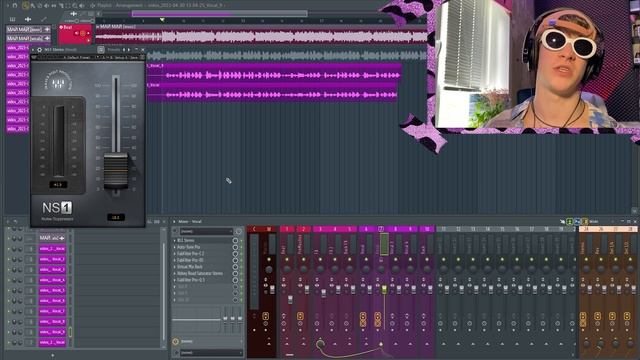Select mixer insert 7 header tab
The height and width of the screenshot is (360, 640).
(381, 229)
